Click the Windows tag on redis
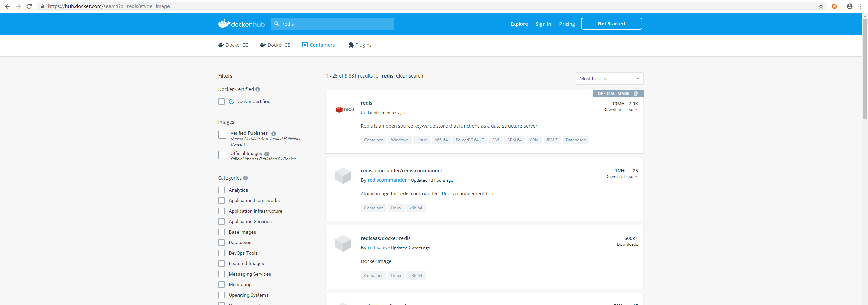 [x=399, y=140]
